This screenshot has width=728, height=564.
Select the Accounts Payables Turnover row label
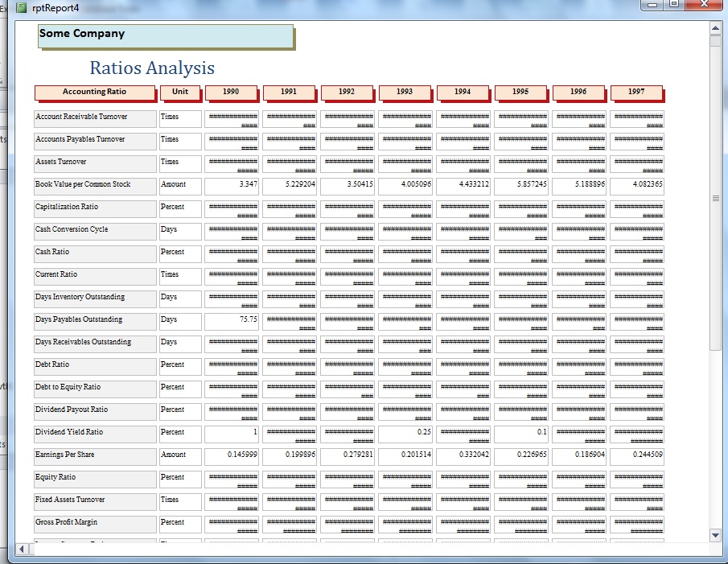95,141
